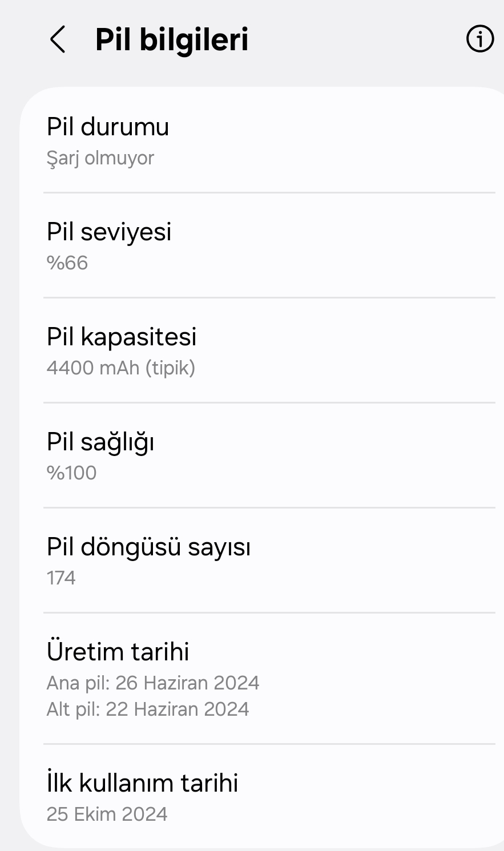The height and width of the screenshot is (851, 504).
Task: Tap the Pil bilgileri page title
Action: [171, 39]
